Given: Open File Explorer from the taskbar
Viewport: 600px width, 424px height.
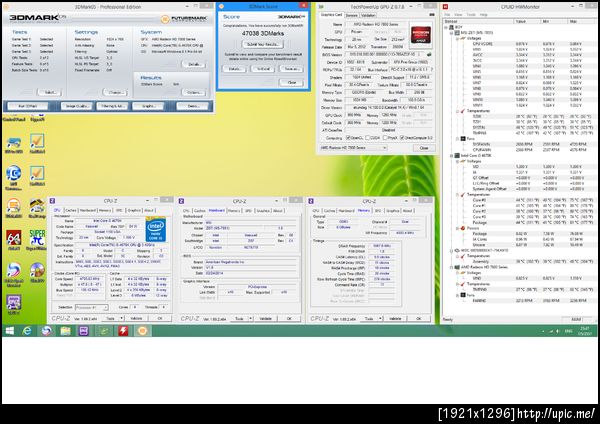Looking at the screenshot, I should point(65,331).
